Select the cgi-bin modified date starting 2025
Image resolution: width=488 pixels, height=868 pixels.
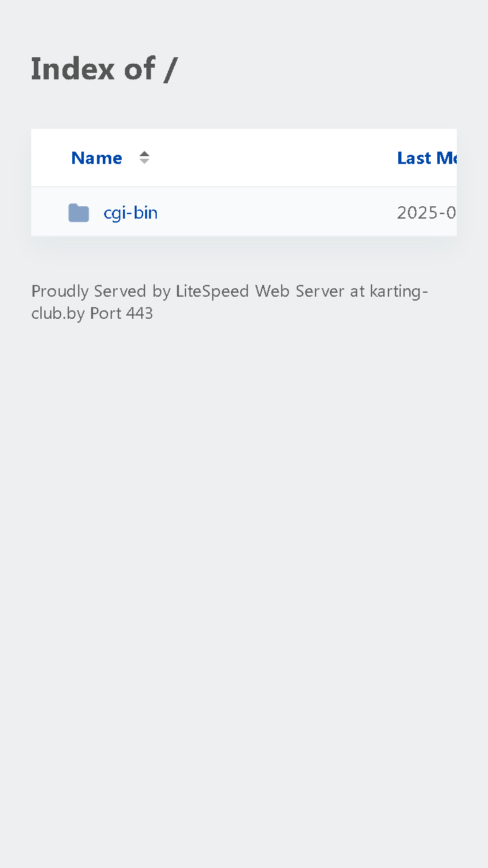[427, 213]
